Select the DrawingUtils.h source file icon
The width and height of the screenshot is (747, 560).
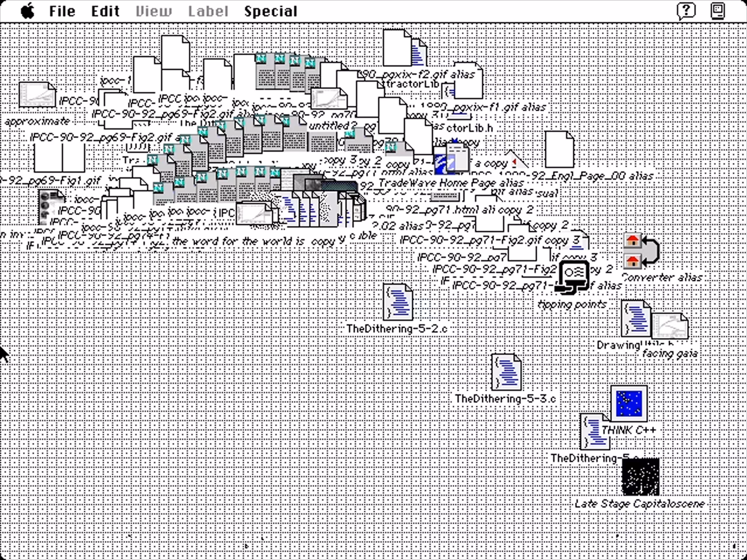636,319
